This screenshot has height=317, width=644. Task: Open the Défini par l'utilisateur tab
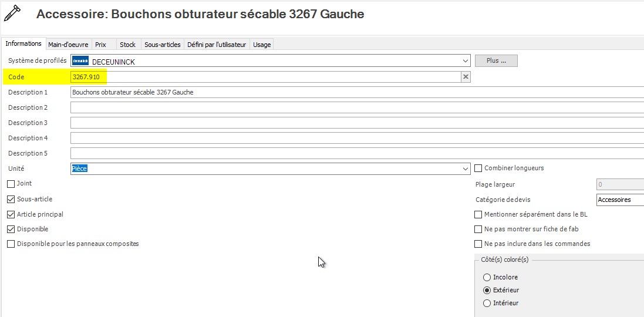(x=217, y=45)
